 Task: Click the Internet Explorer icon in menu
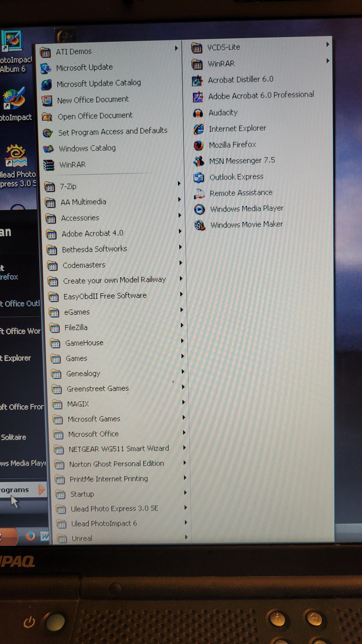pyautogui.click(x=199, y=129)
